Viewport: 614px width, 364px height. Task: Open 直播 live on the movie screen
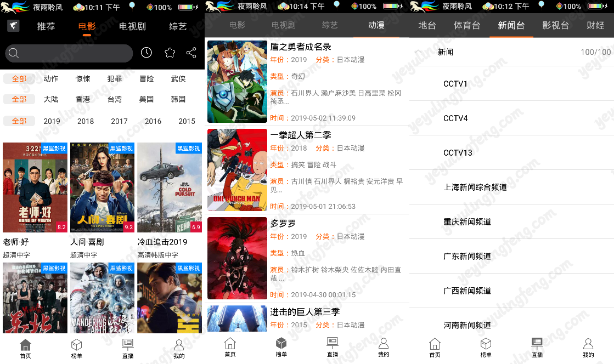(128, 348)
